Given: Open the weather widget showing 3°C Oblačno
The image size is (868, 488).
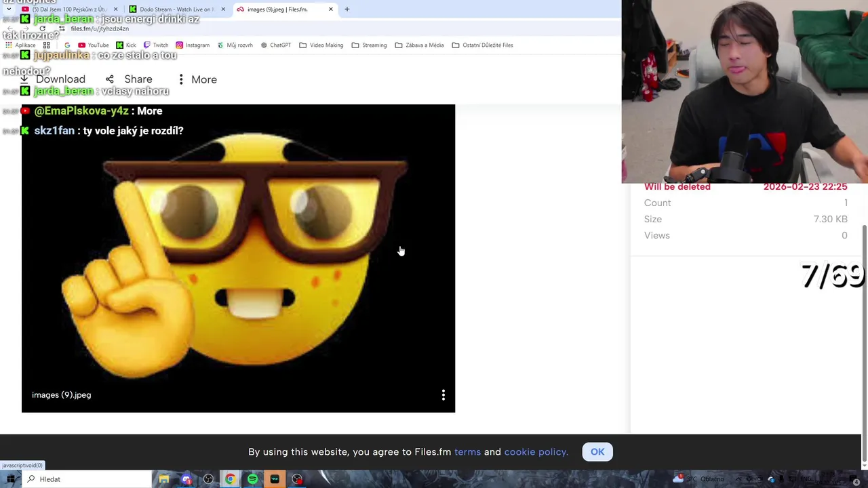Looking at the screenshot, I should click(698, 479).
